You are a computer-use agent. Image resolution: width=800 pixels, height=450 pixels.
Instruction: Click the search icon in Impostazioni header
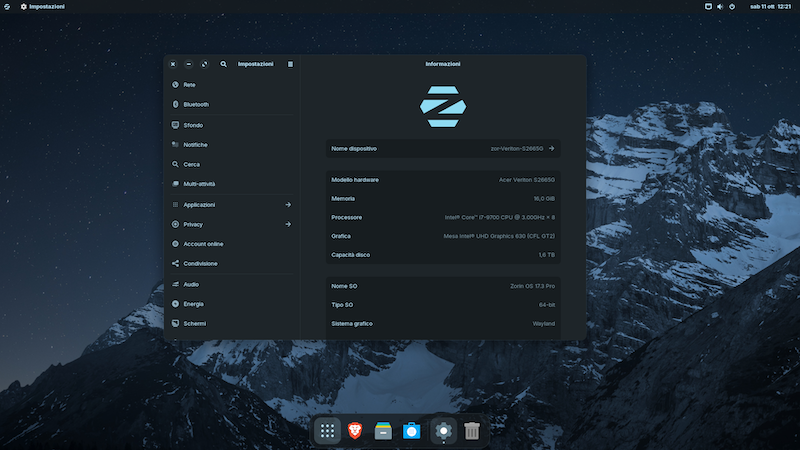tap(223, 64)
